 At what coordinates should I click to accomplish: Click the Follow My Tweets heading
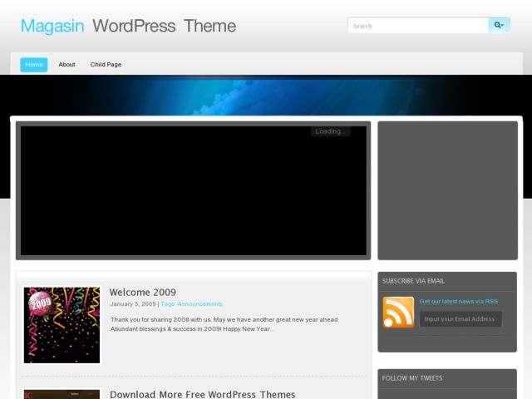412,378
